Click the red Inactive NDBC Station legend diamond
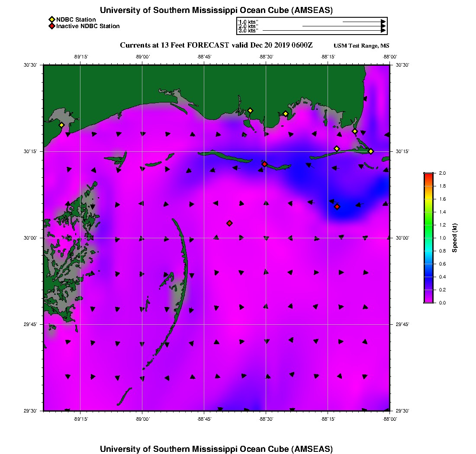 (51, 26)
